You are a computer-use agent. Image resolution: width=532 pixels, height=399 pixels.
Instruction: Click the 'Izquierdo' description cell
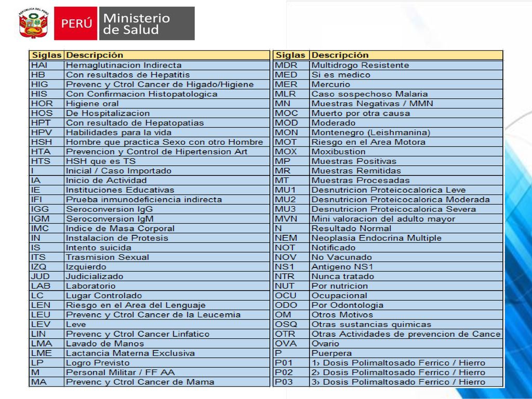pos(167,267)
